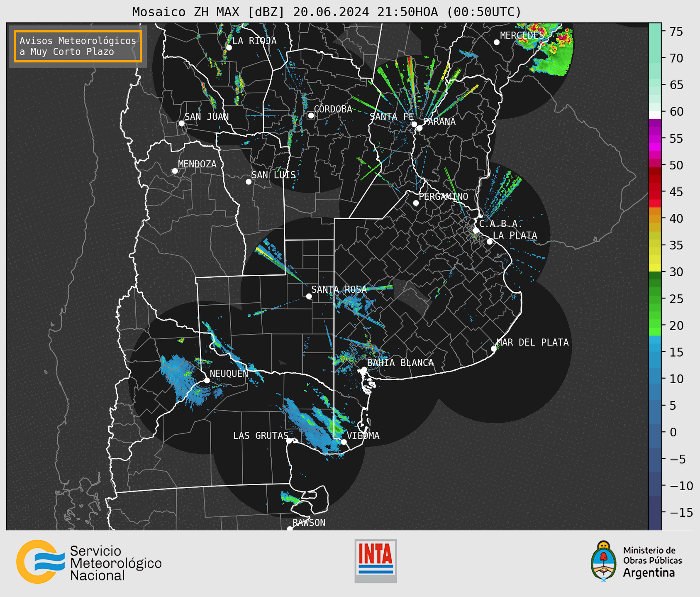
Task: Click the CÓRDOBA city label
Action: [333, 109]
